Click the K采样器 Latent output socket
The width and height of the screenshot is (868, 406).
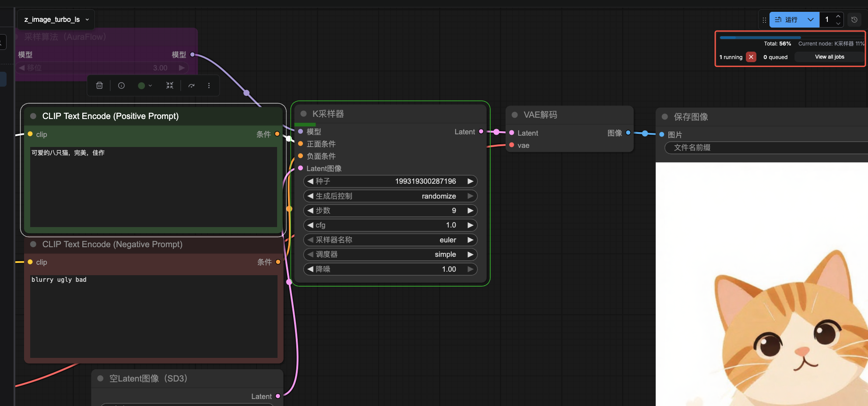tap(481, 132)
